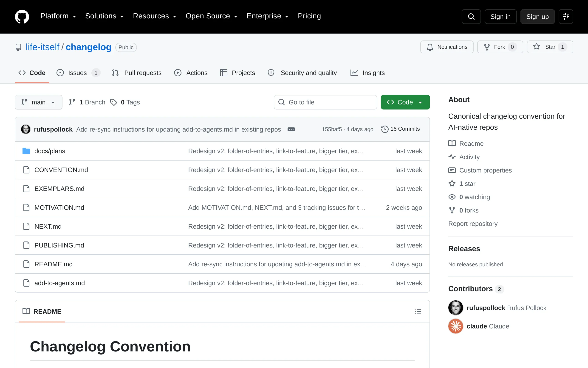Expand the Resources menu
The width and height of the screenshot is (588, 368).
coord(155,16)
